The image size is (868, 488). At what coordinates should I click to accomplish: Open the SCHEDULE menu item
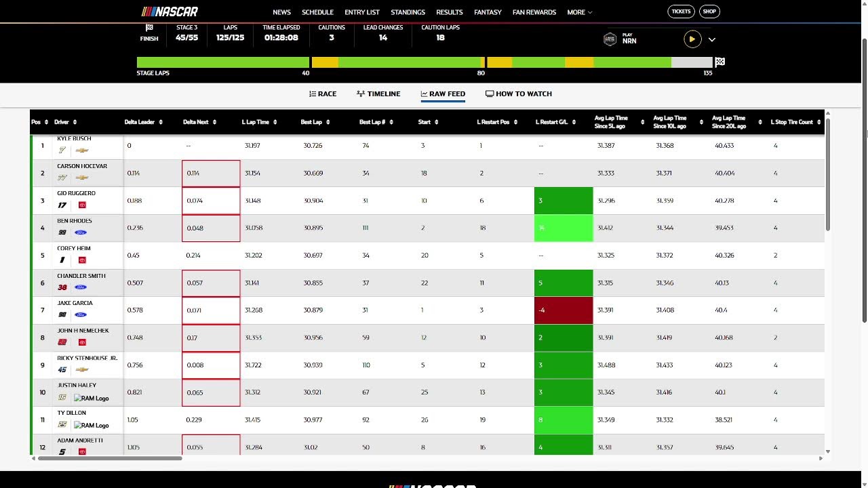click(x=317, y=12)
